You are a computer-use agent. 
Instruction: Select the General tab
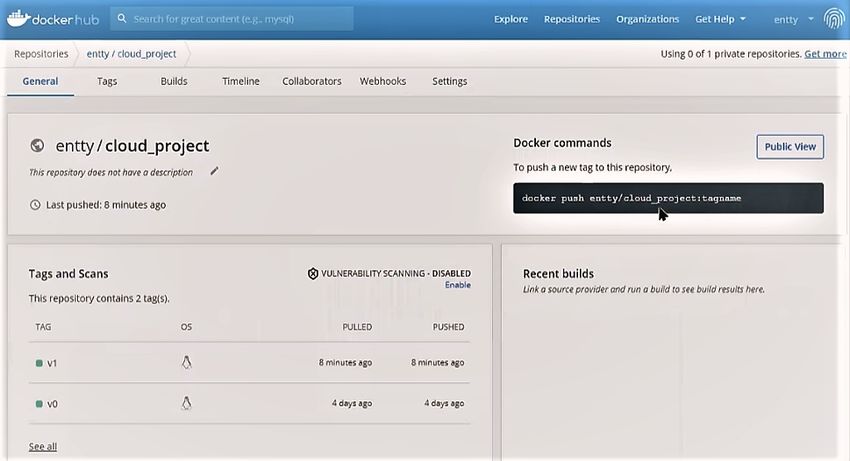(x=40, y=81)
